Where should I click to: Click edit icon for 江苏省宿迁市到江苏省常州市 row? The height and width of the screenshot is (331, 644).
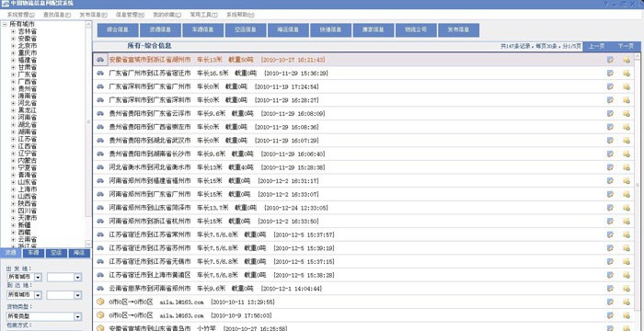(x=610, y=234)
